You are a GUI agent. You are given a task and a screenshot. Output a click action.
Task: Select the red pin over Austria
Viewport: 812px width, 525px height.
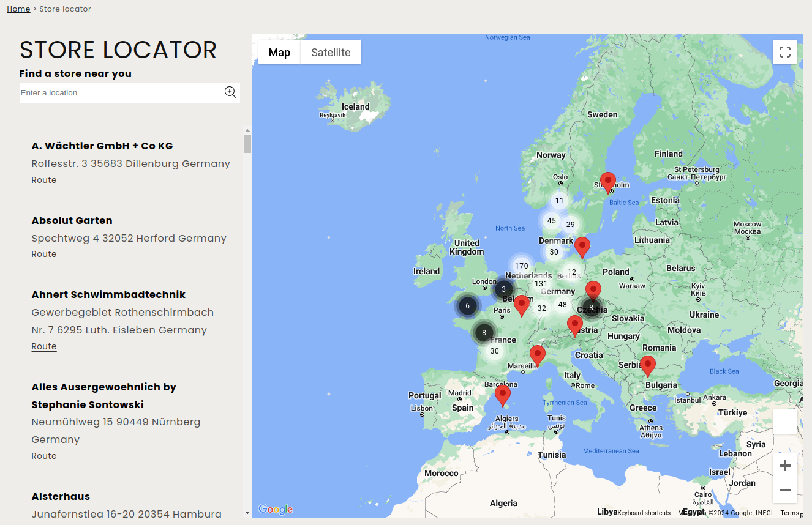[x=575, y=326]
